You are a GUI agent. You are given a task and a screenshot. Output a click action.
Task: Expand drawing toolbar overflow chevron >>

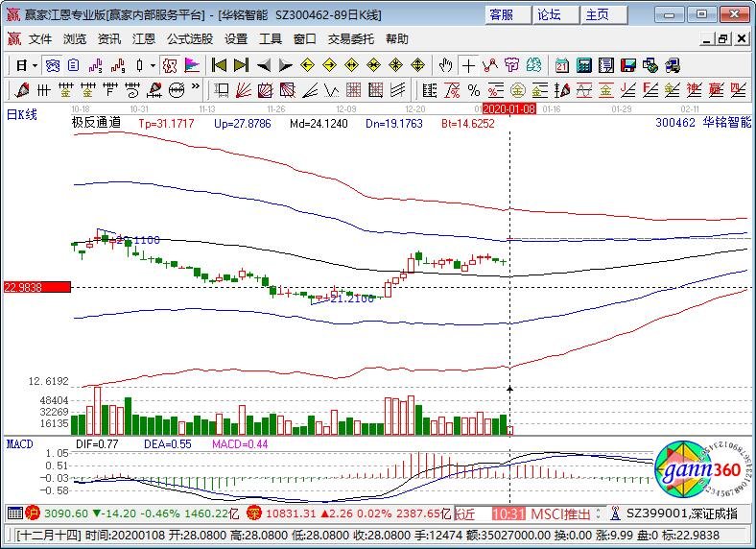tap(196, 87)
